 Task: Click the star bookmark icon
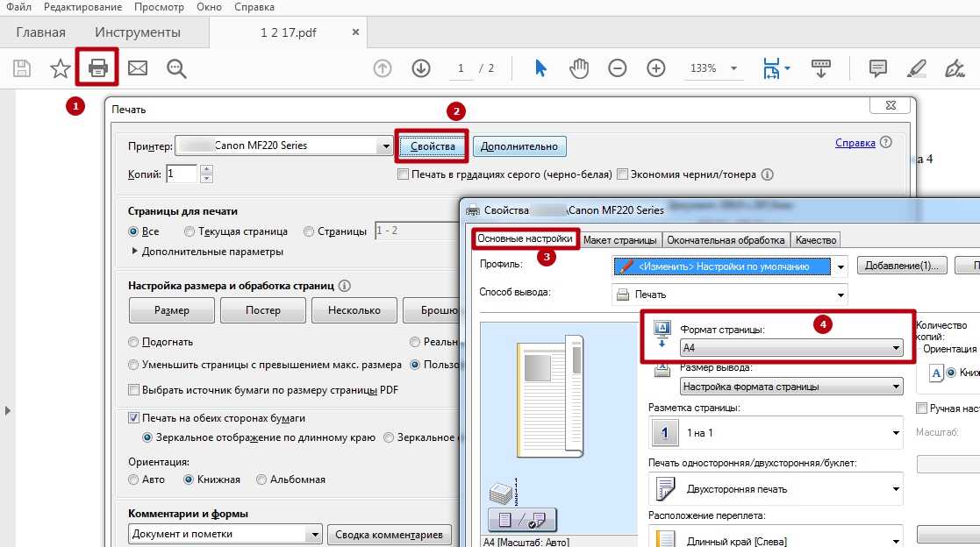[x=60, y=68]
